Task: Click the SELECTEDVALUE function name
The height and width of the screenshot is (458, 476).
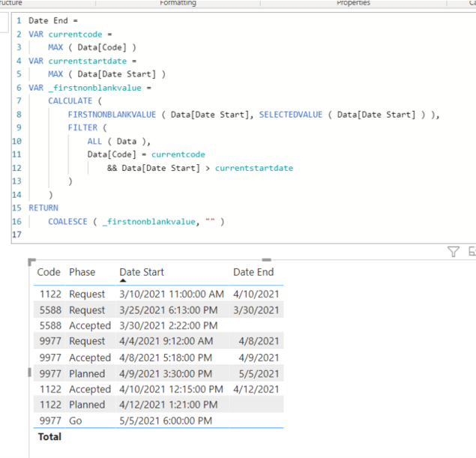Action: tap(291, 115)
